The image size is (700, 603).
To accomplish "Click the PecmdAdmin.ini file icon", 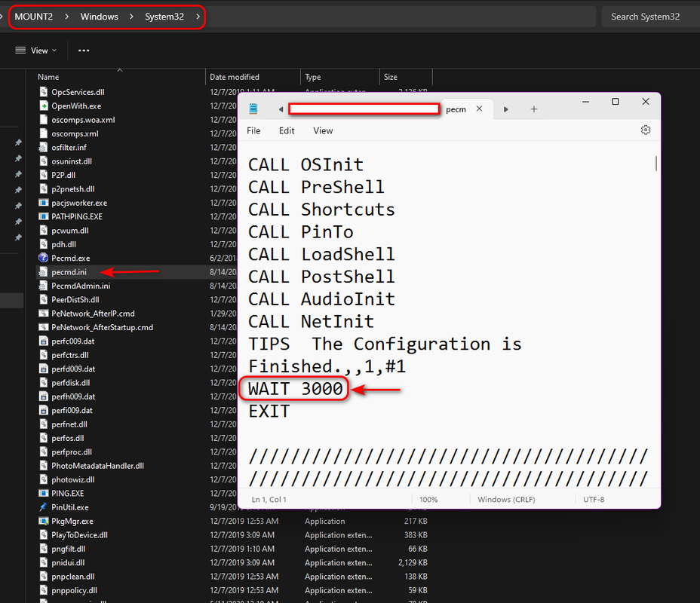I will pos(43,286).
